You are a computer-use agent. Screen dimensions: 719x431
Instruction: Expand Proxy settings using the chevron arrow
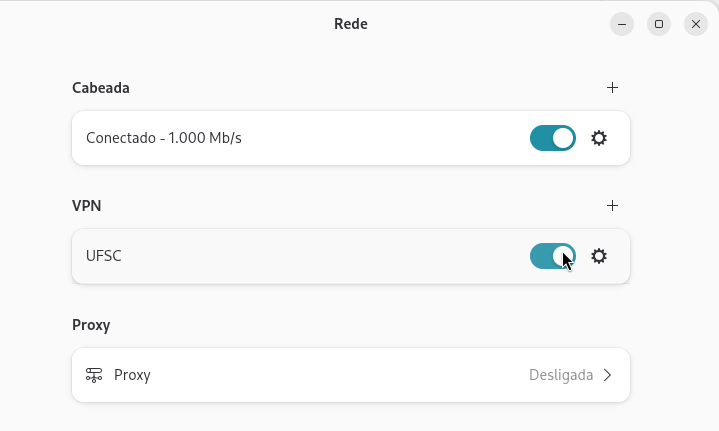(x=607, y=375)
